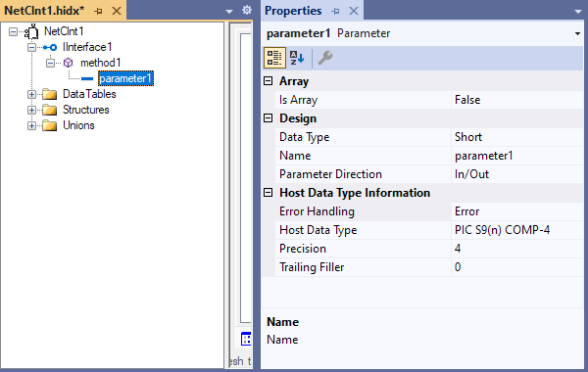Select the Unions folder in tree
The width and height of the screenshot is (588, 372).
[78, 125]
